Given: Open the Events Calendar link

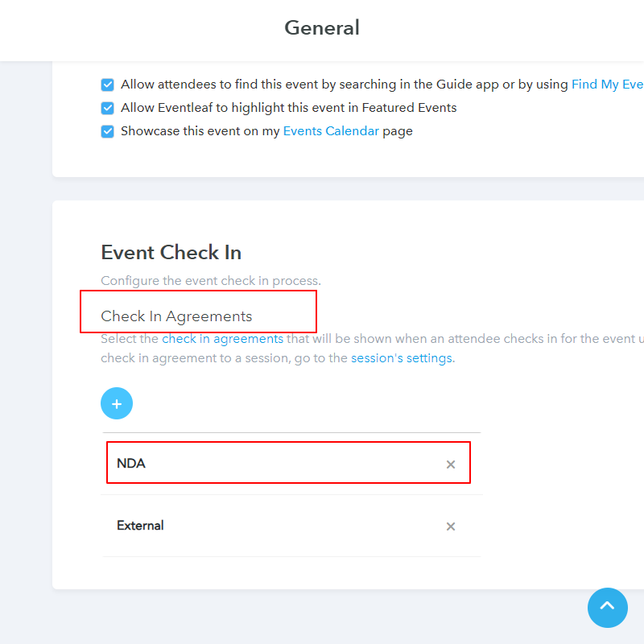Looking at the screenshot, I should point(331,131).
